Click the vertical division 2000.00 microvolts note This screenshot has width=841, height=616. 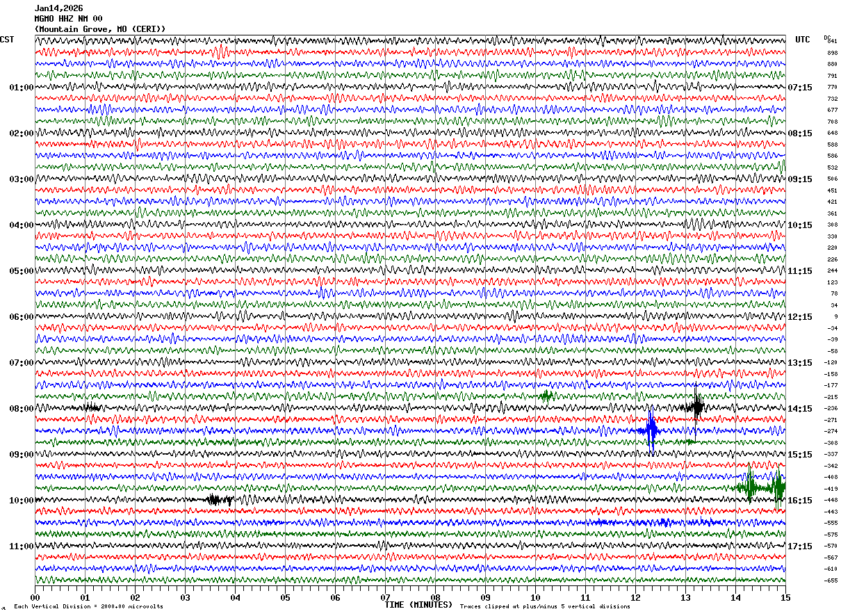click(x=88, y=607)
